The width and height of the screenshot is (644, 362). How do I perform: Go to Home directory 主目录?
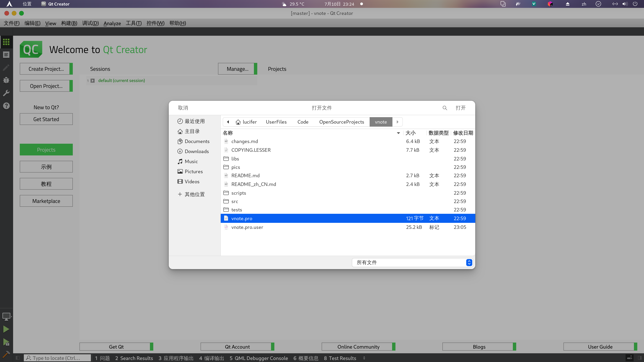[x=189, y=131]
